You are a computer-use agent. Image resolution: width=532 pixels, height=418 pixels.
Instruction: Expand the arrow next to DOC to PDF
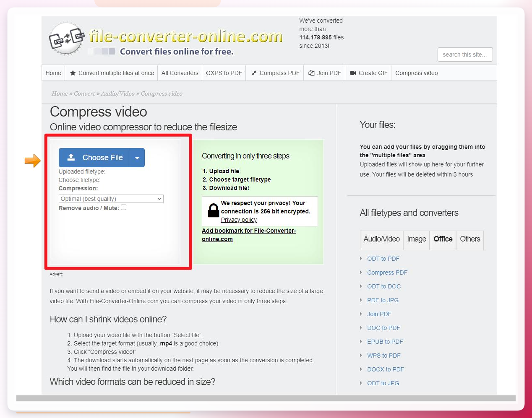(361, 328)
